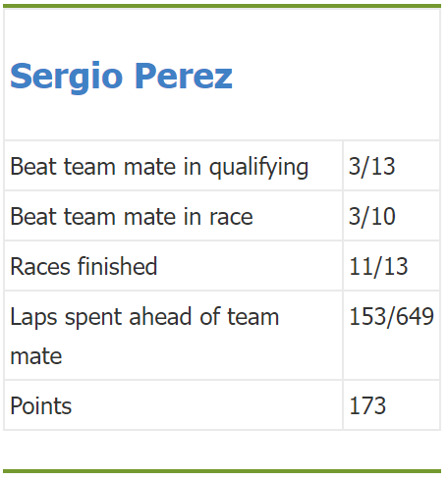Screen dimensions: 448x479
Task: Select the 153/649 laps value
Action: [x=391, y=316]
